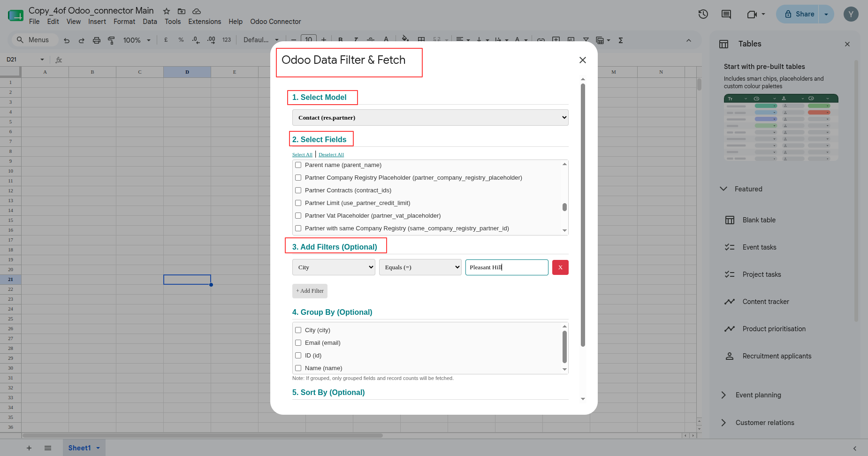Click decrease decimal places icon

pos(196,40)
